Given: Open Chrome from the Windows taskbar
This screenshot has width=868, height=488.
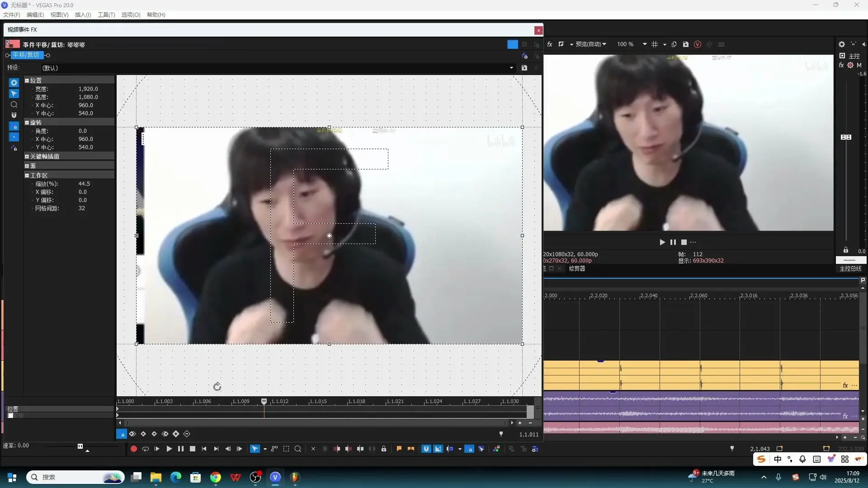Looking at the screenshot, I should 216,477.
